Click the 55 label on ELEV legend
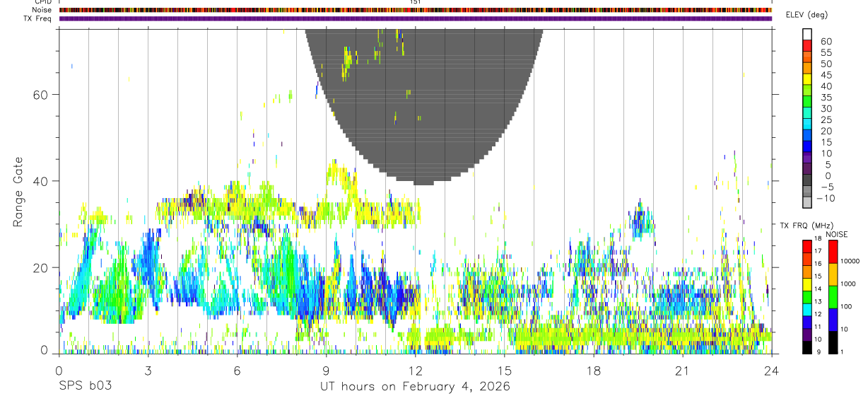This screenshot has height=401, width=868. point(826,52)
